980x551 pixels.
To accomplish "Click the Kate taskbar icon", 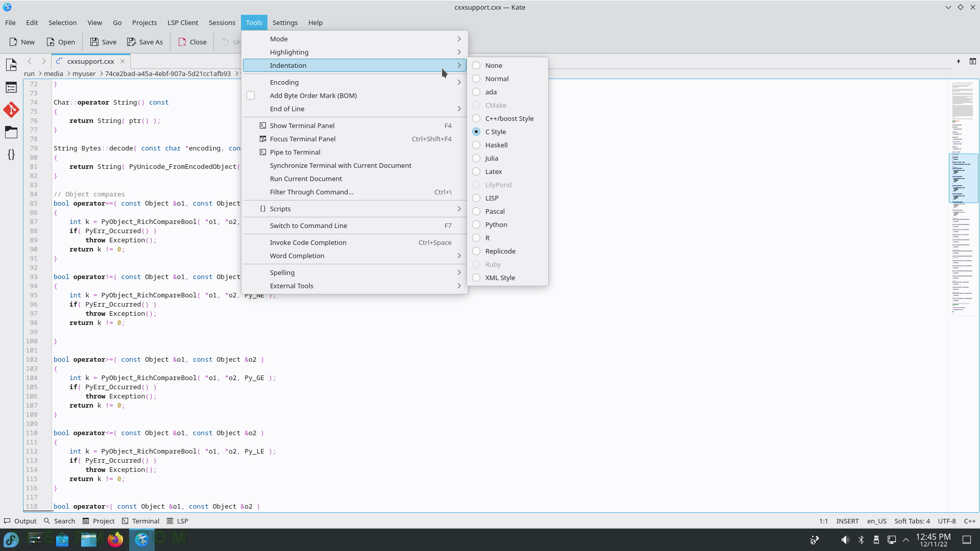I will (x=142, y=539).
